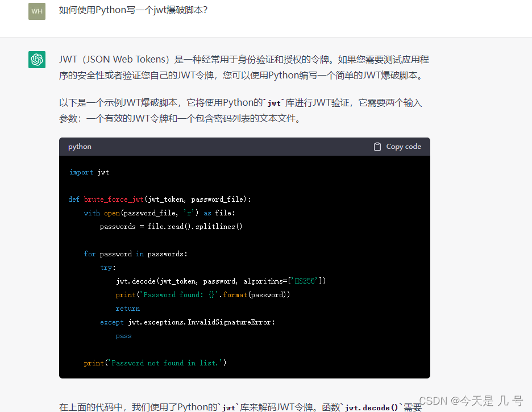Click the 'Password found' print line
The image size is (532, 412).
point(203,295)
